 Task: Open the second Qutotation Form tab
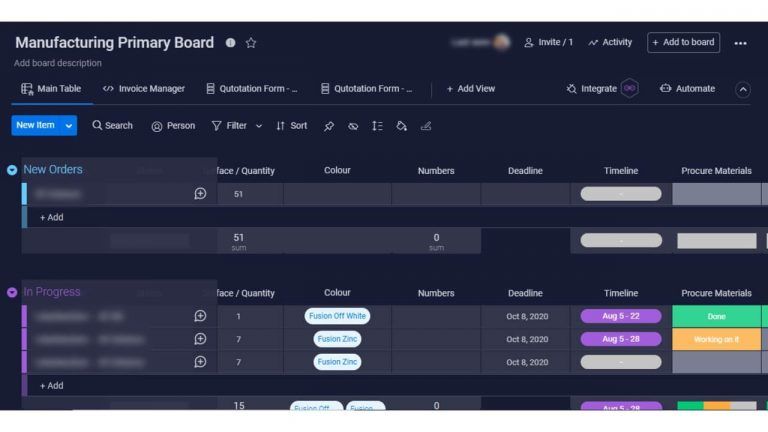[x=367, y=89]
